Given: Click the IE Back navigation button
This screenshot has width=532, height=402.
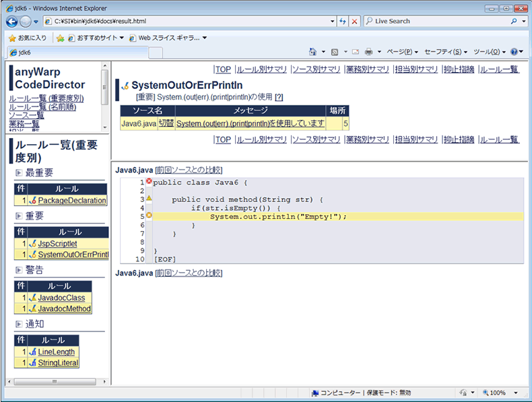Looking at the screenshot, I should coord(12,21).
